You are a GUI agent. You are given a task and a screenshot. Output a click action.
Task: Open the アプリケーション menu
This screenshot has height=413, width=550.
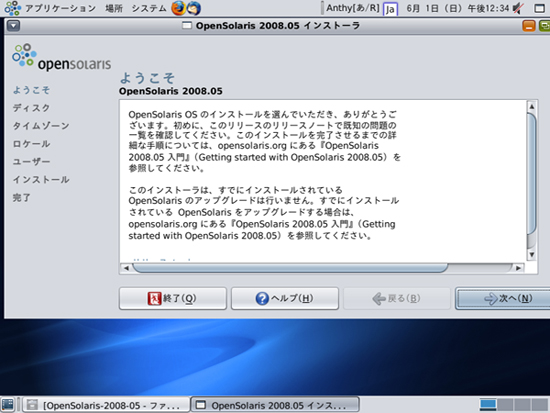point(60,8)
